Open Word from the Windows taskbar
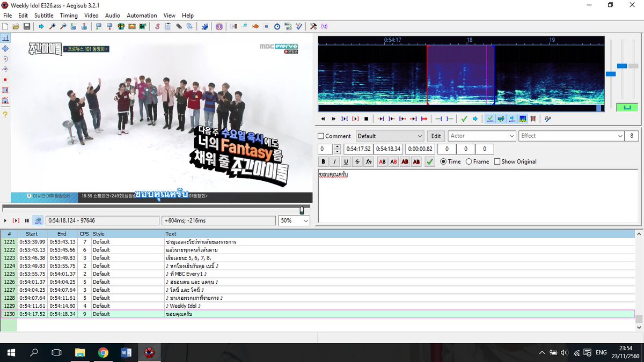Screen dimensions: 644x362 pyautogui.click(x=126, y=352)
